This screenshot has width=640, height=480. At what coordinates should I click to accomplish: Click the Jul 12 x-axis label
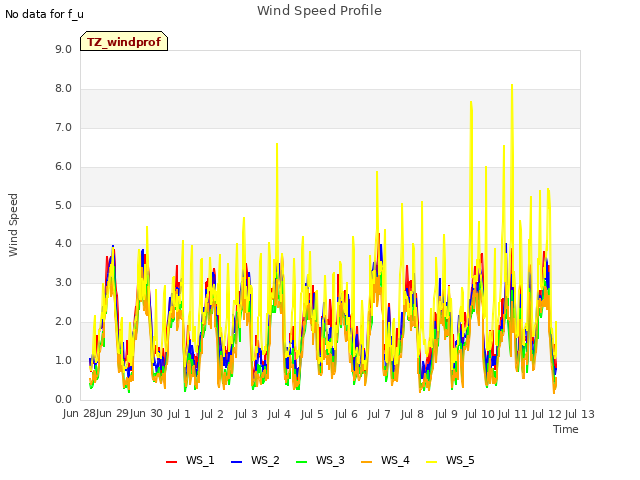(x=547, y=414)
